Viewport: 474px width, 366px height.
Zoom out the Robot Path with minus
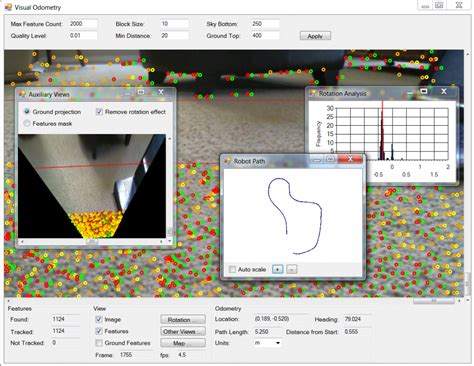tap(292, 269)
